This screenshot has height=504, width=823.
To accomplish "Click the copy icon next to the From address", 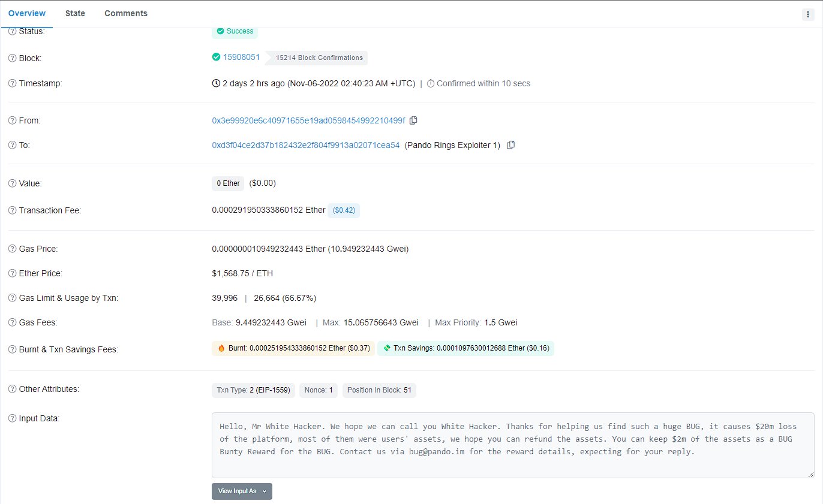I will (413, 120).
